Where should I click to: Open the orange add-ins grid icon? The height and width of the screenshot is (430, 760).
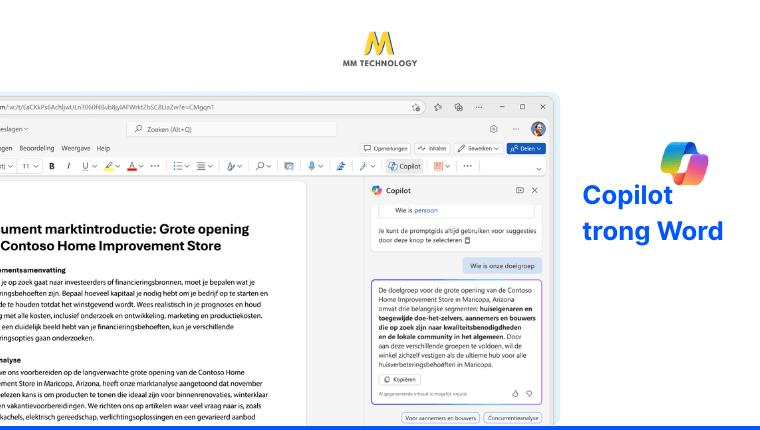pos(438,166)
